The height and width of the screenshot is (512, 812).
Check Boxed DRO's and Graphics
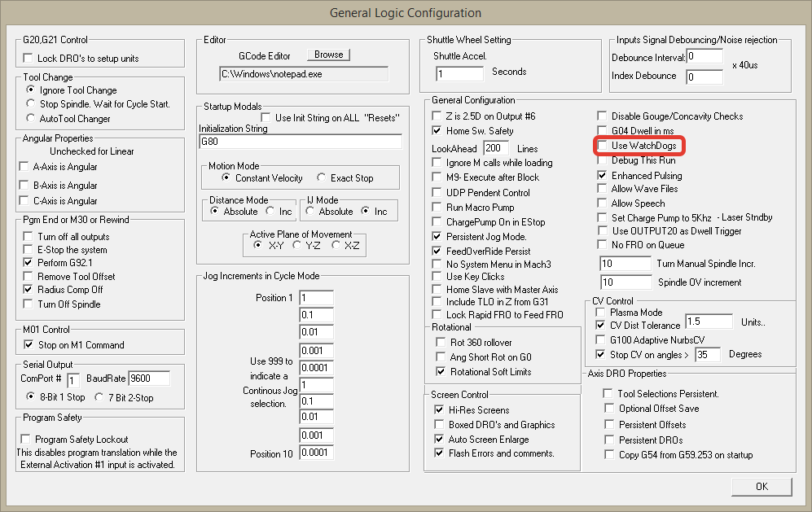(x=439, y=424)
